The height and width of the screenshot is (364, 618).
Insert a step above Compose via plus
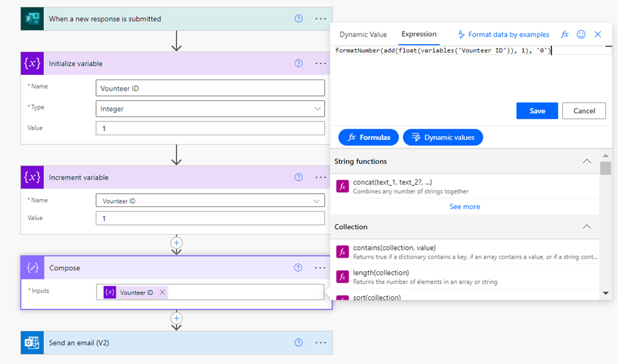point(176,243)
